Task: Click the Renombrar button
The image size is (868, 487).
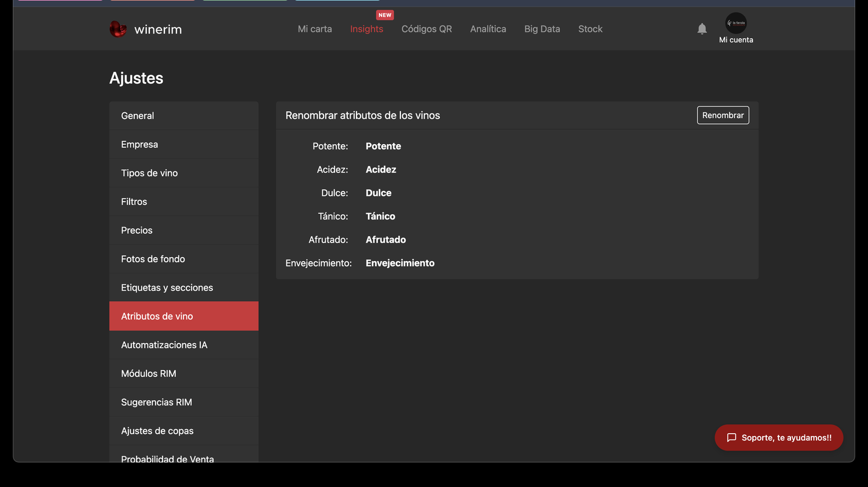Action: click(x=723, y=115)
